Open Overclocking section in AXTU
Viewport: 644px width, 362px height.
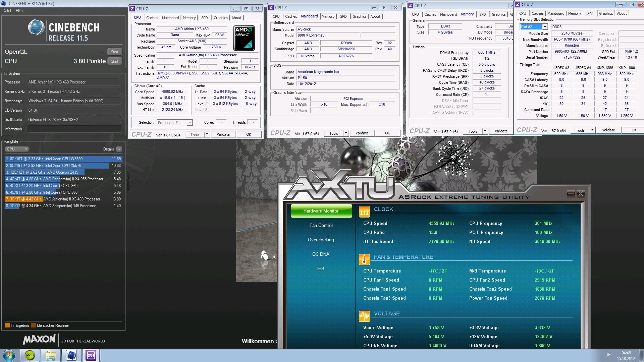click(321, 240)
